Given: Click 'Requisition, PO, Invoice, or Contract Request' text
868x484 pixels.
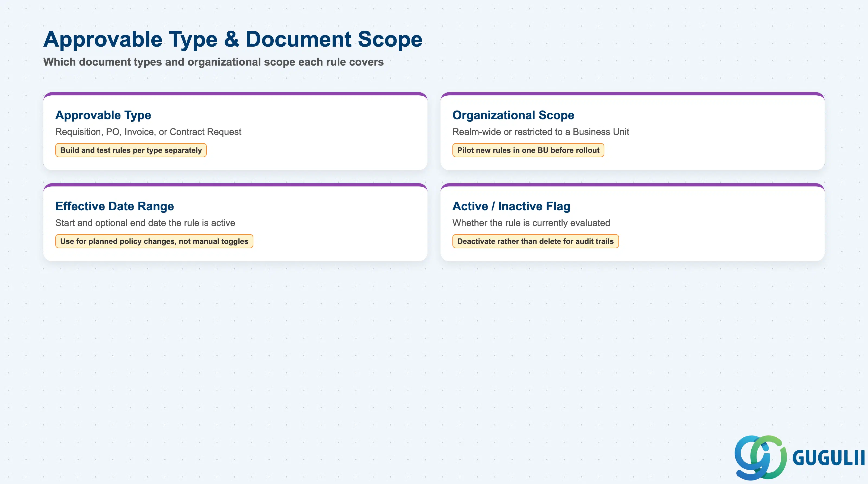Looking at the screenshot, I should tap(148, 132).
